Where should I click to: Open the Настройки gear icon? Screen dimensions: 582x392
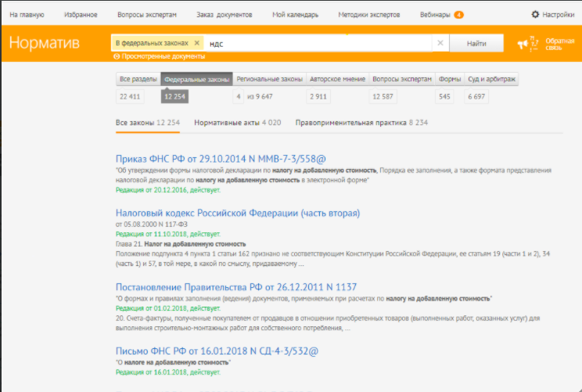tap(535, 15)
